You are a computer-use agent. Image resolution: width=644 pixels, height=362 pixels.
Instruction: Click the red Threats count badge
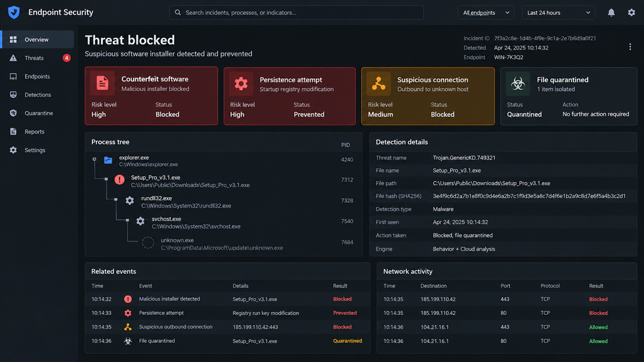coord(67,58)
